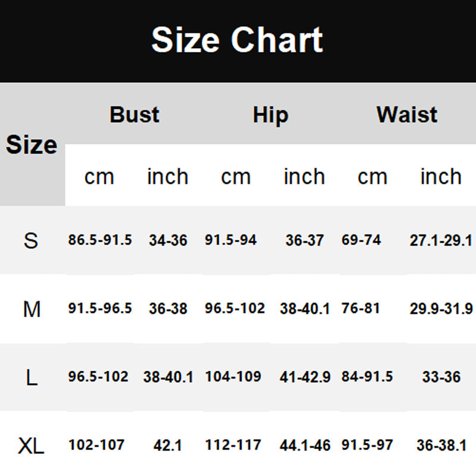Click size M bust cm value 91.5-96.5
This screenshot has height=476, width=476.
tap(100, 309)
